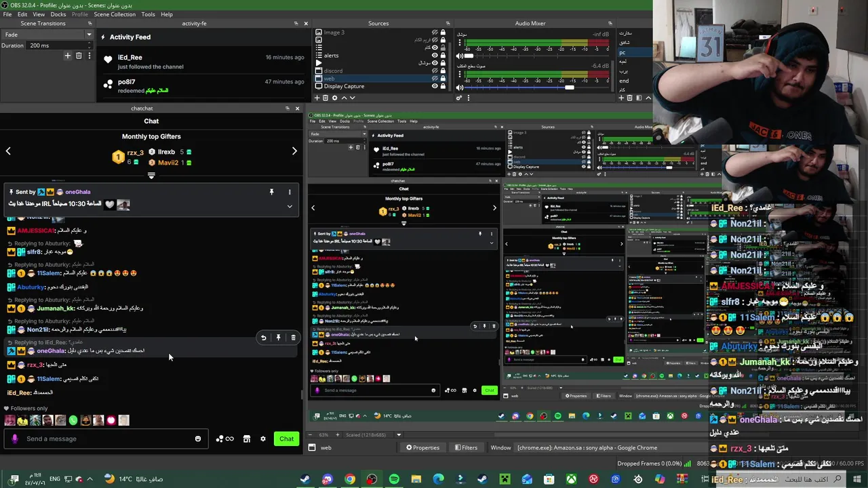868x488 pixels.
Task: Toggle visibility of Display Capture source
Action: tap(435, 86)
